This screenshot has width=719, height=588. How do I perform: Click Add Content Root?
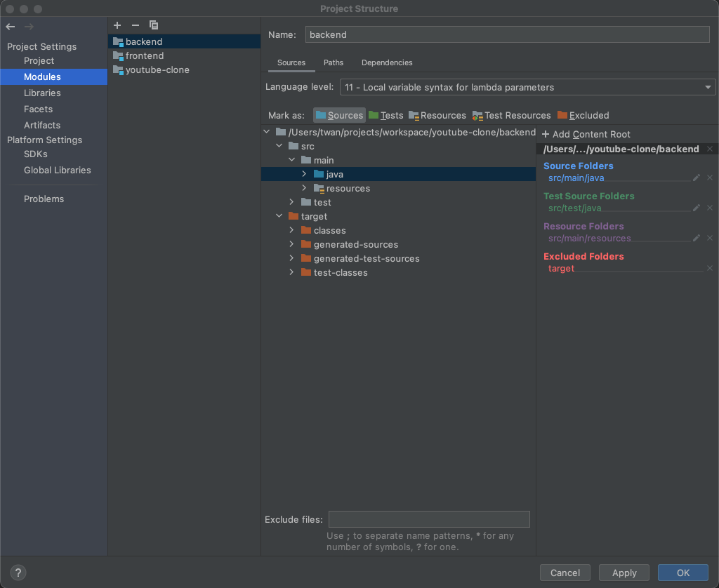(x=586, y=134)
